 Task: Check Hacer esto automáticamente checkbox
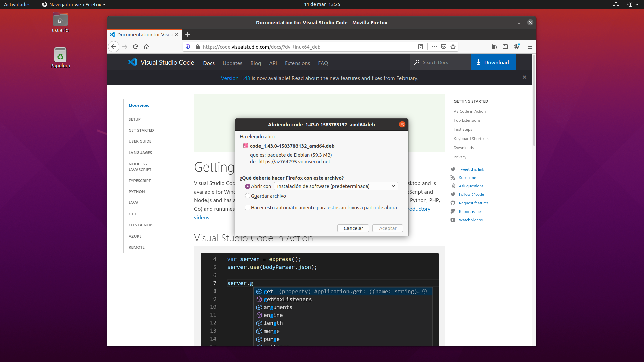[248, 207]
